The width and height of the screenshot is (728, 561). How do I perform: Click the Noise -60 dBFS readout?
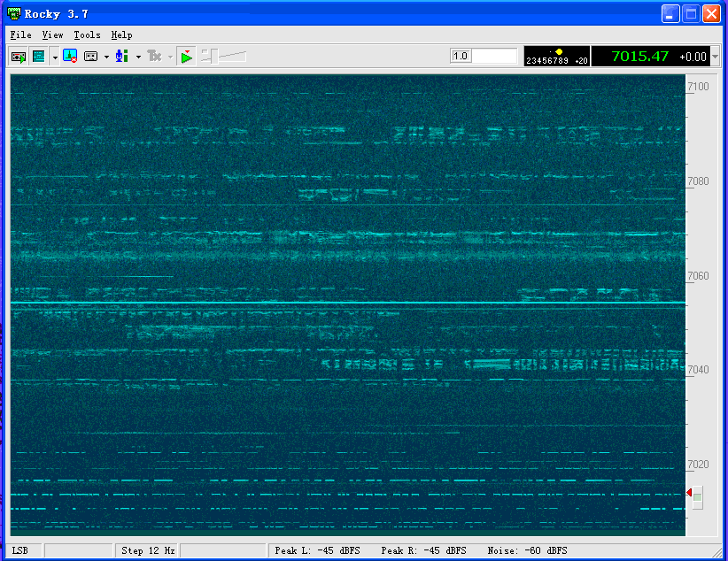[527, 550]
